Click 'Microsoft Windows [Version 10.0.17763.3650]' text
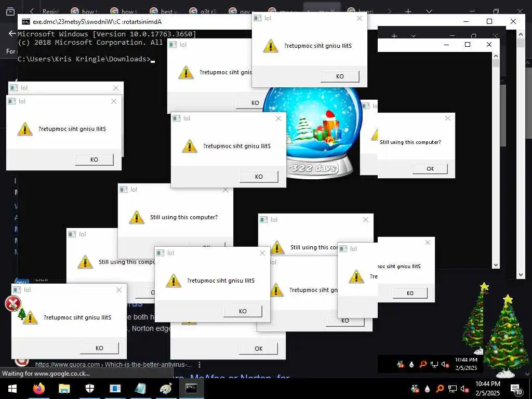 [x=107, y=34]
